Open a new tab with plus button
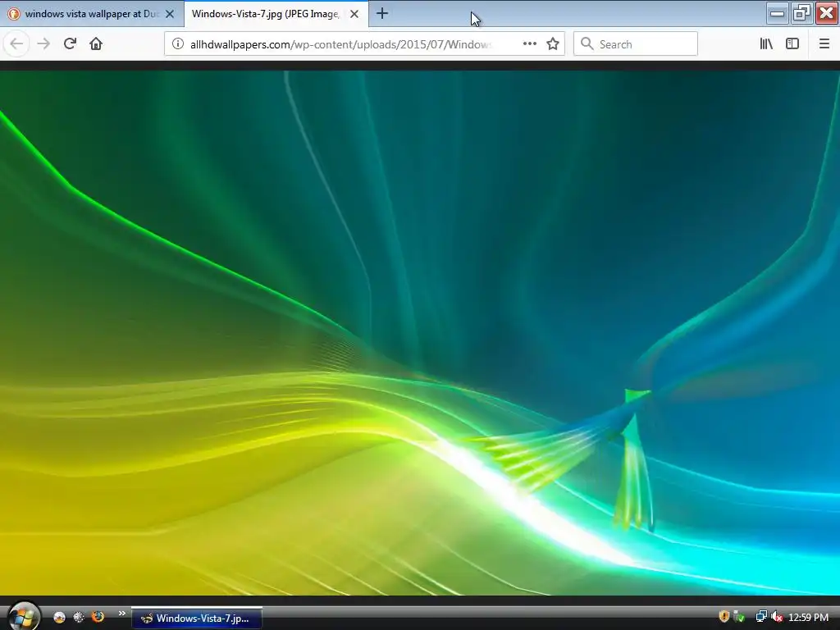 [x=382, y=14]
